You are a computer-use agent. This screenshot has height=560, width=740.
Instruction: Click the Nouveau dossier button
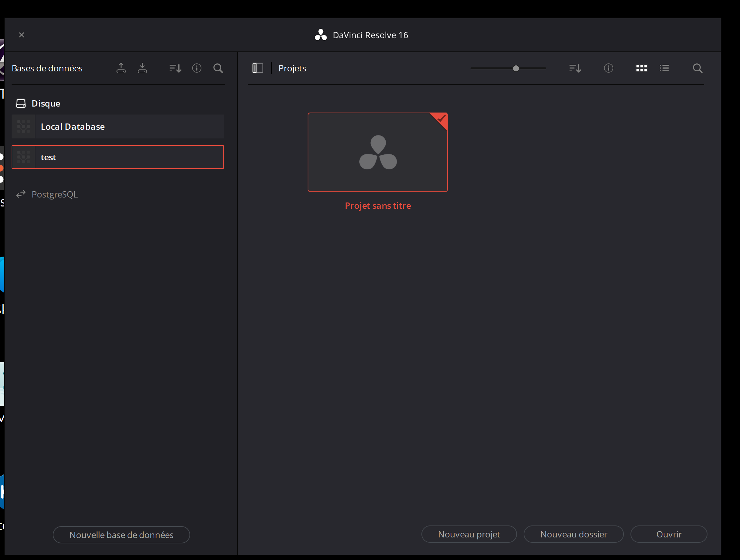(573, 534)
